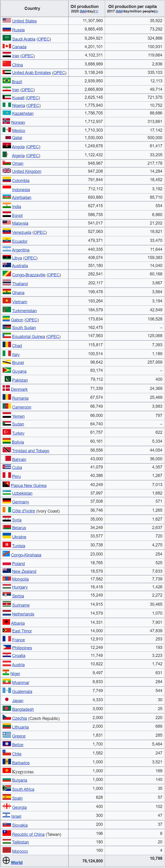This screenshot has height=868, width=165.
Task: Open the OPEC link next to Saudi Arabia
Action: click(44, 39)
